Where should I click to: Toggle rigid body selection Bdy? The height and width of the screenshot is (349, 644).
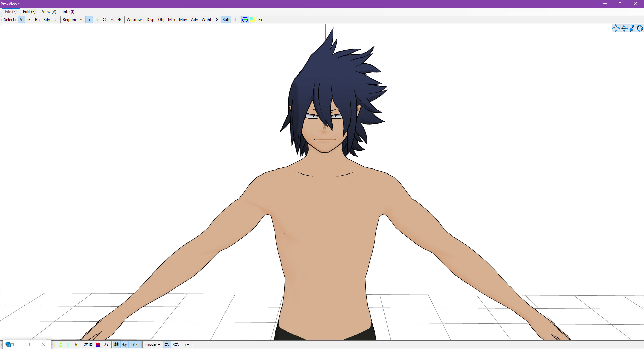(47, 20)
